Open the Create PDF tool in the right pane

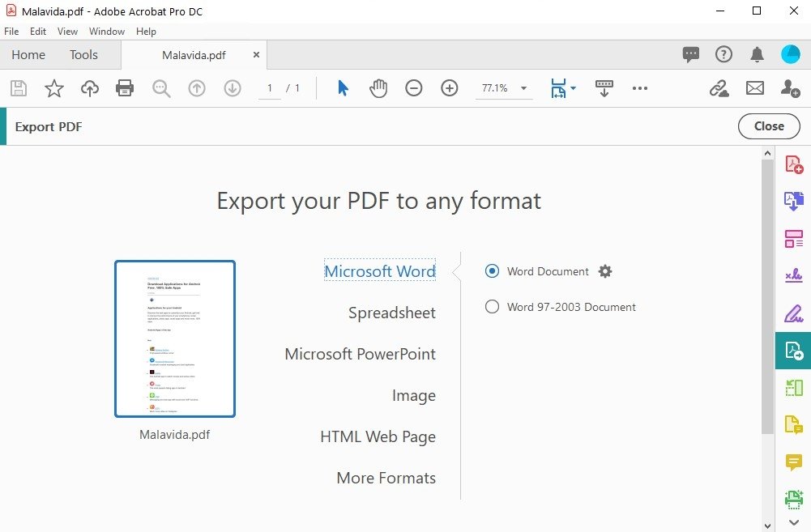[793, 163]
